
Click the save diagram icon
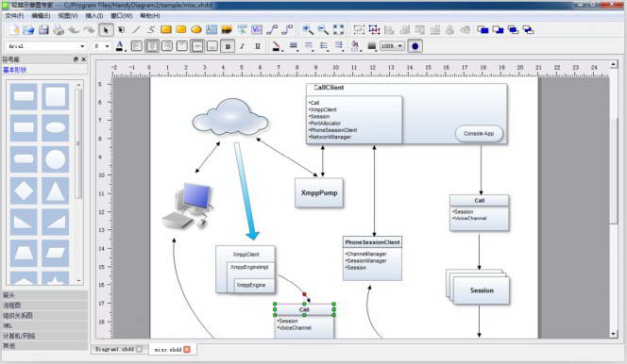43,30
